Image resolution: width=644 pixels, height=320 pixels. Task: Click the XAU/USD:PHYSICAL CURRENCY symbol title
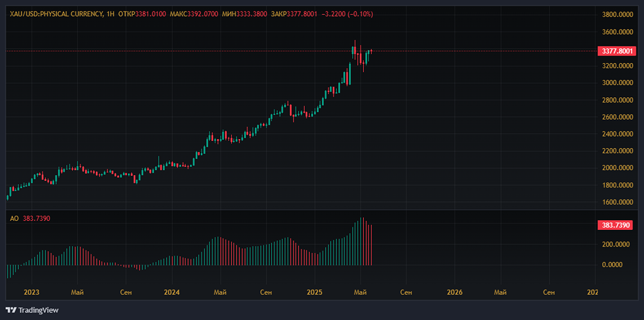[x=55, y=14]
